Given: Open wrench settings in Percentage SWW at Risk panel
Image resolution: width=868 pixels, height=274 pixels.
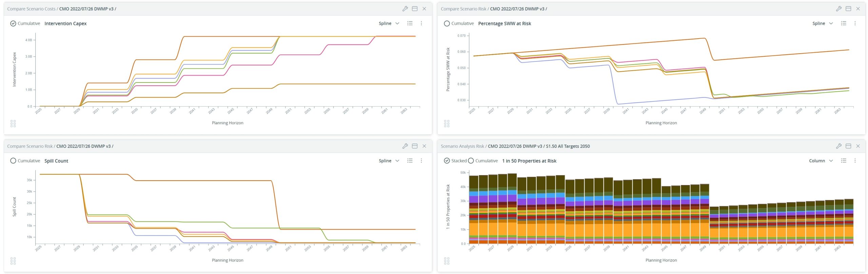Looking at the screenshot, I should coord(839,9).
